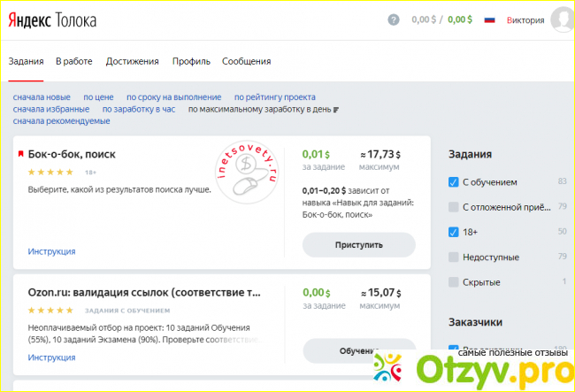Open the user avatar picture

point(561,19)
